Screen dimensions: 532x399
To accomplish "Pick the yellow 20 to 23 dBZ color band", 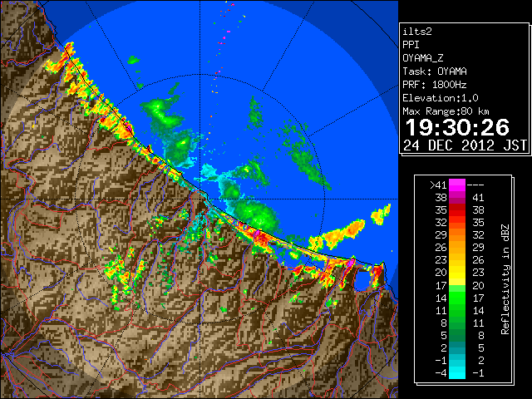I will pyautogui.click(x=457, y=273).
